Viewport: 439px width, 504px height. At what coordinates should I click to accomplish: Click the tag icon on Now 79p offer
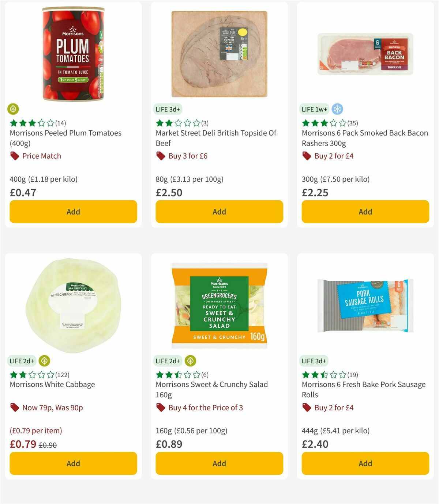pyautogui.click(x=14, y=408)
